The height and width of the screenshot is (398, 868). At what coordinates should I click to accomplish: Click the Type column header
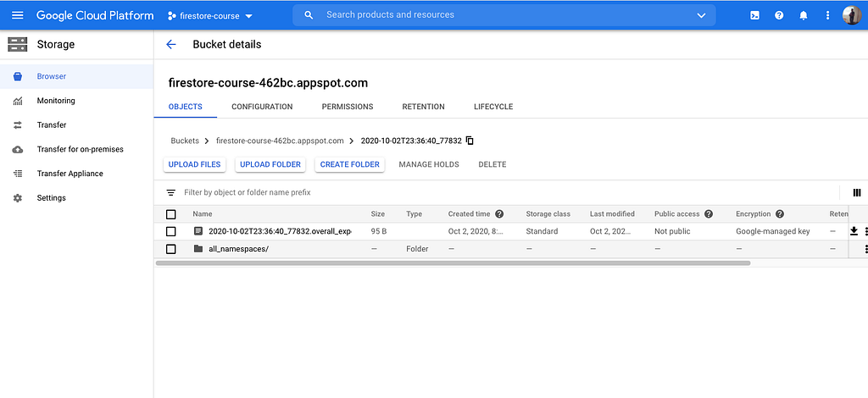[x=414, y=214]
